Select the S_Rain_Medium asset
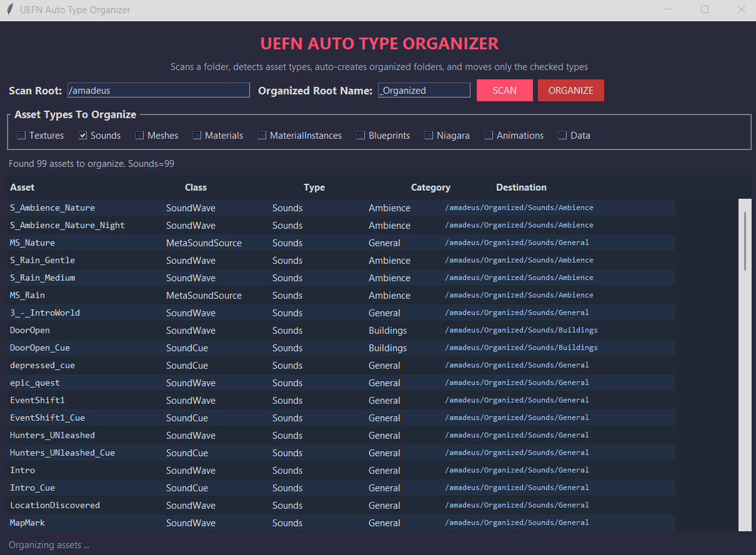 (341, 278)
